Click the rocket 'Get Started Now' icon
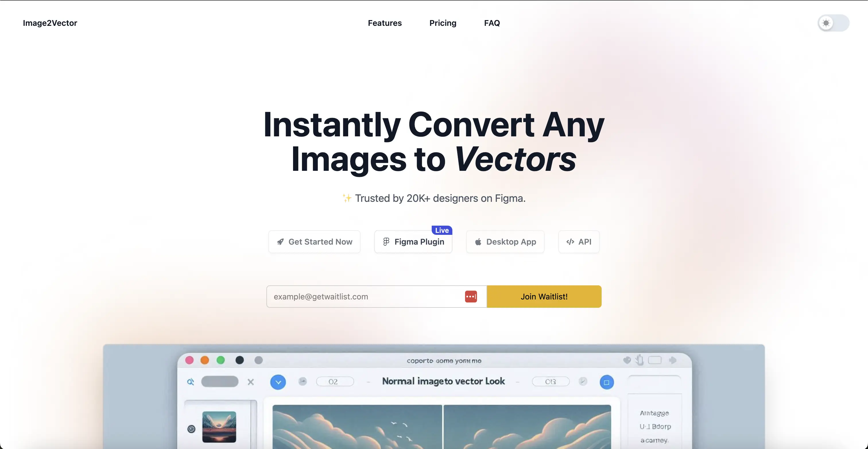Viewport: 868px width, 449px height. 280,241
